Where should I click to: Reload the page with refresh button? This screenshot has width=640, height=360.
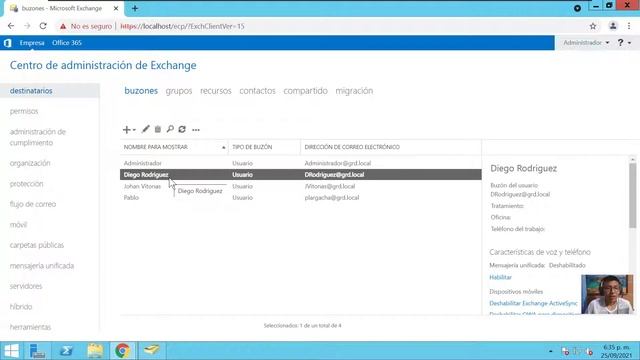click(43, 26)
